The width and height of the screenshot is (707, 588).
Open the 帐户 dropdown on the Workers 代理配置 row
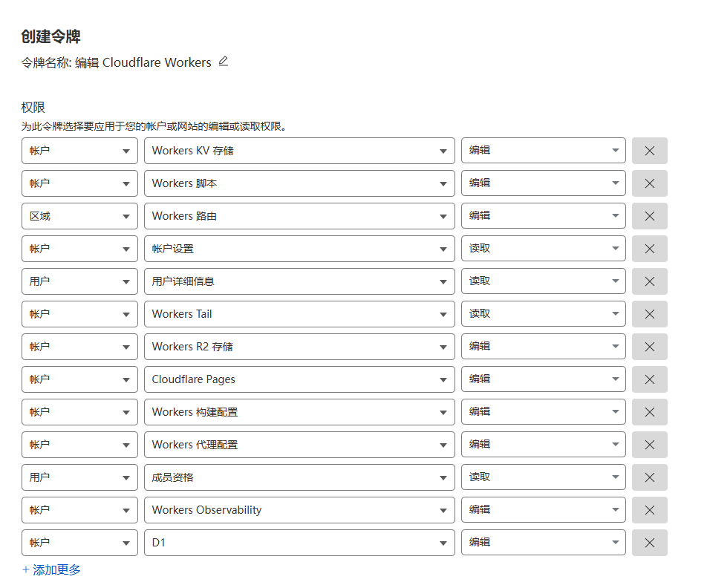[x=79, y=444]
